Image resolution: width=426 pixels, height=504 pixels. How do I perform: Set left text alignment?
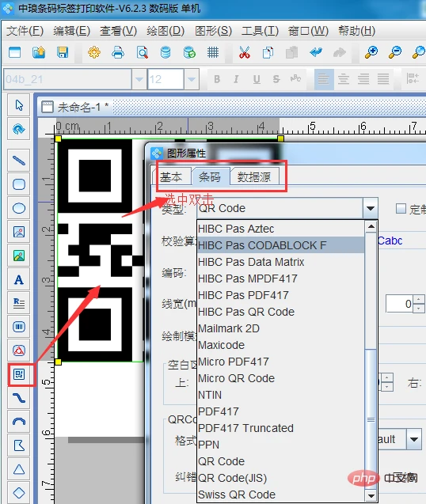(323, 79)
